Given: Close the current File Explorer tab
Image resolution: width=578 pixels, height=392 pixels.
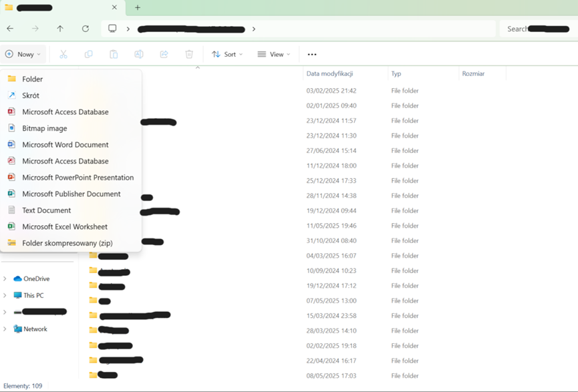Looking at the screenshot, I should tap(114, 7).
